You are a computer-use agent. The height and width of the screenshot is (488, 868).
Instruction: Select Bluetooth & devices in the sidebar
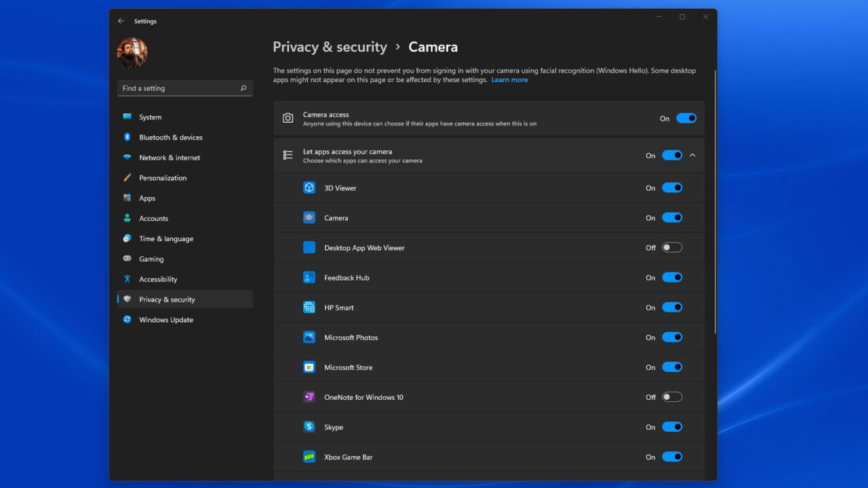[170, 137]
